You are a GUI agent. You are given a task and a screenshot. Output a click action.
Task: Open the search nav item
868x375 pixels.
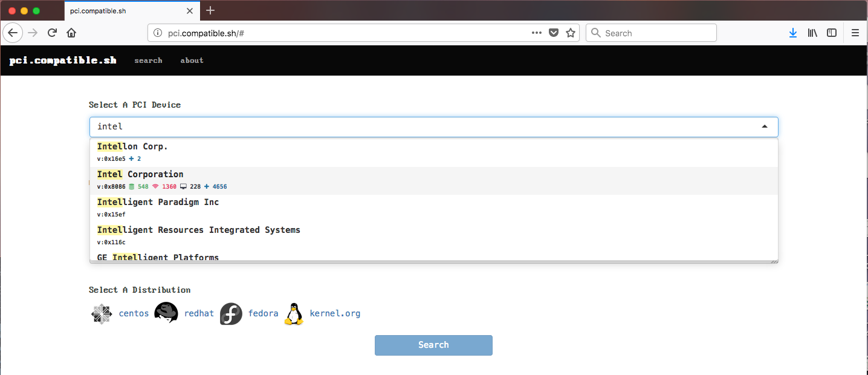[x=148, y=60]
